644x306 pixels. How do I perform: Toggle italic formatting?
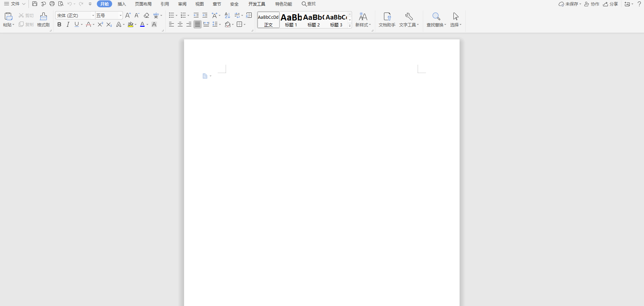68,24
